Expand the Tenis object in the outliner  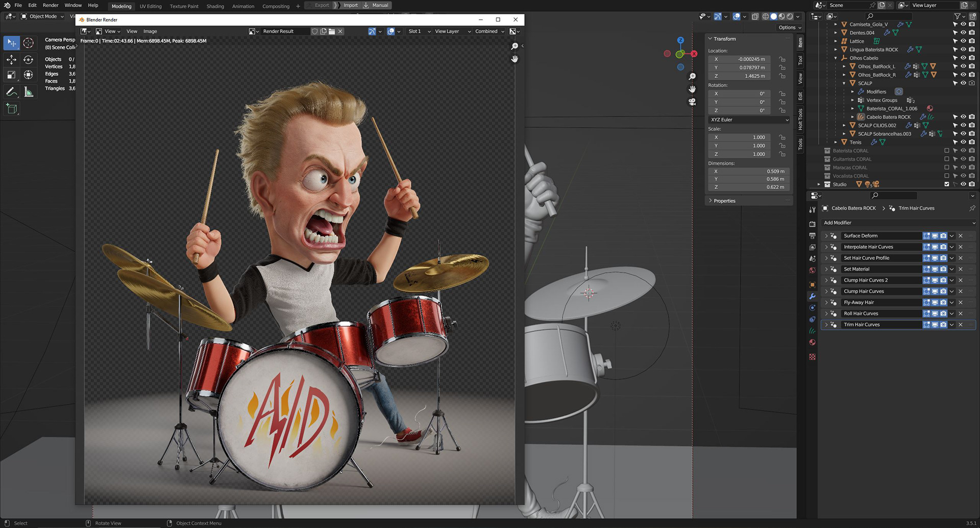(x=836, y=142)
